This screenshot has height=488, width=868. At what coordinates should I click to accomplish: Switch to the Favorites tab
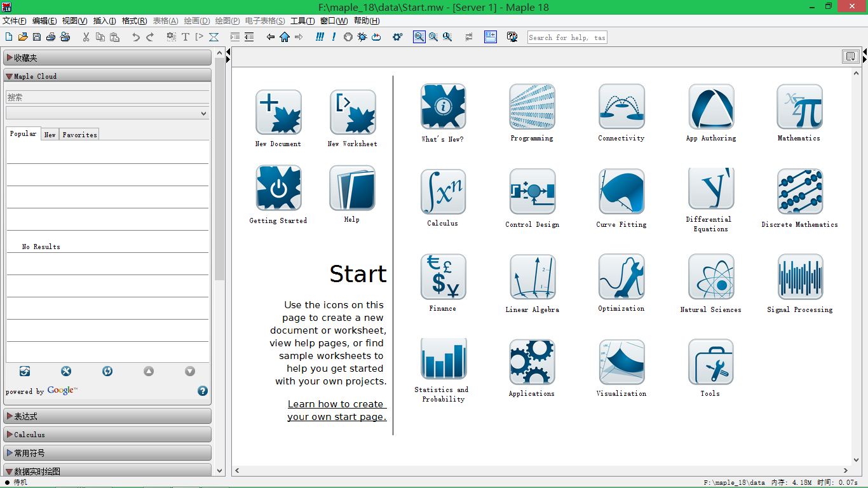[79, 135]
